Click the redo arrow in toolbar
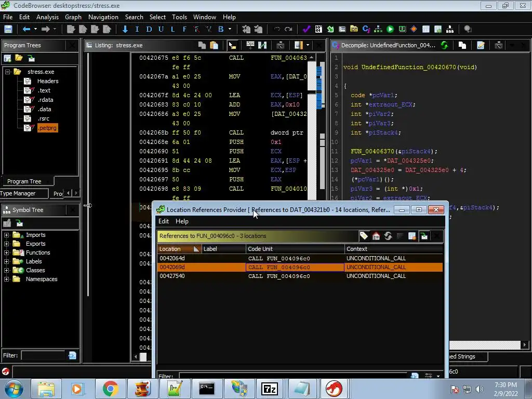The image size is (532, 399). point(288,29)
